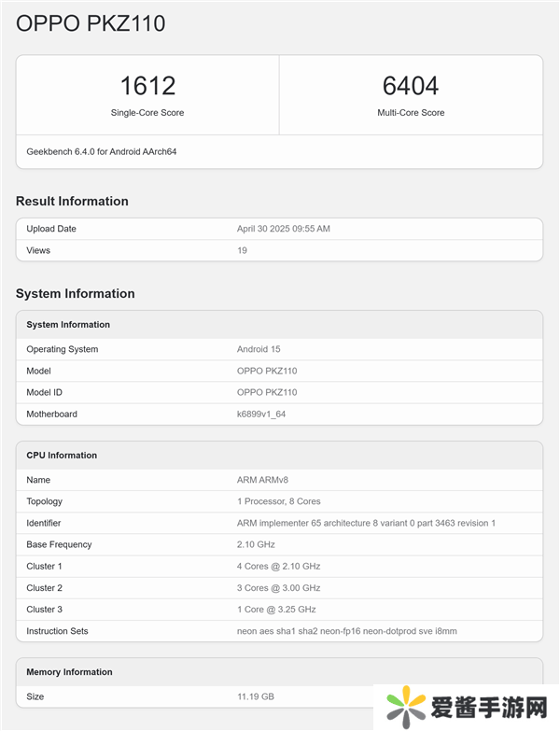Click the Memory Information table header
This screenshot has height=731, width=560.
coord(69,672)
